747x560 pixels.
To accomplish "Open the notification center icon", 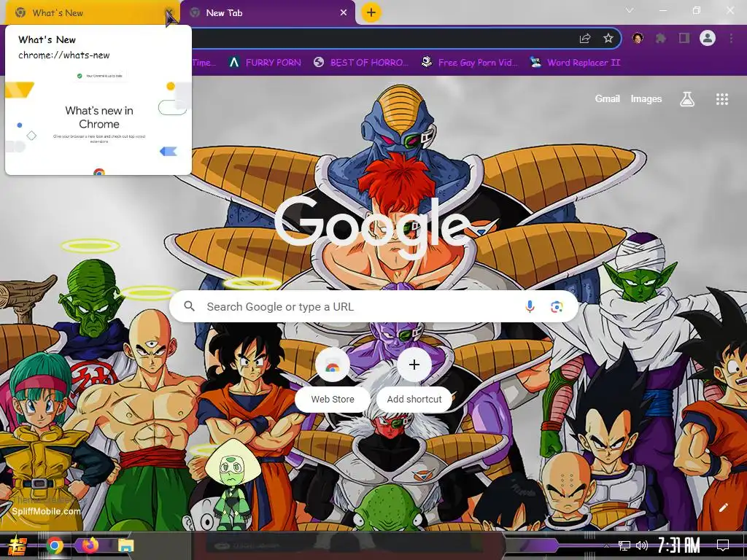I will click(723, 545).
